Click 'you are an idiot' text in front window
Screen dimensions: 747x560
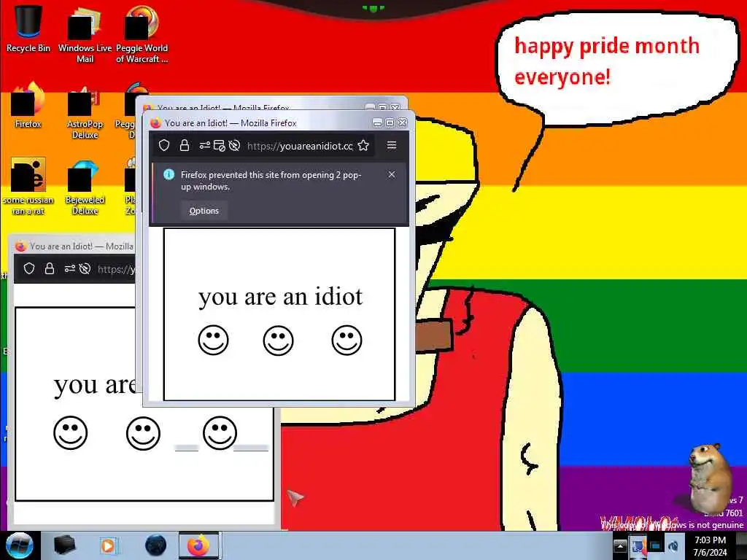tap(280, 297)
